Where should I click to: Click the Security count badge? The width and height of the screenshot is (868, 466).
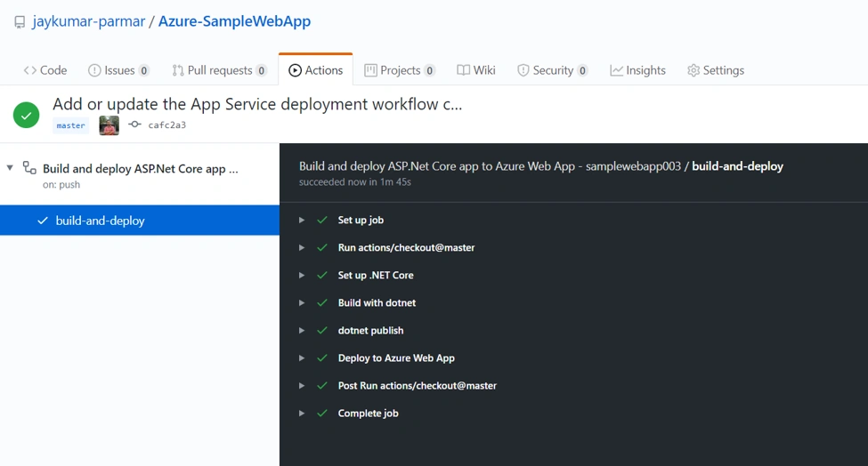pyautogui.click(x=582, y=71)
